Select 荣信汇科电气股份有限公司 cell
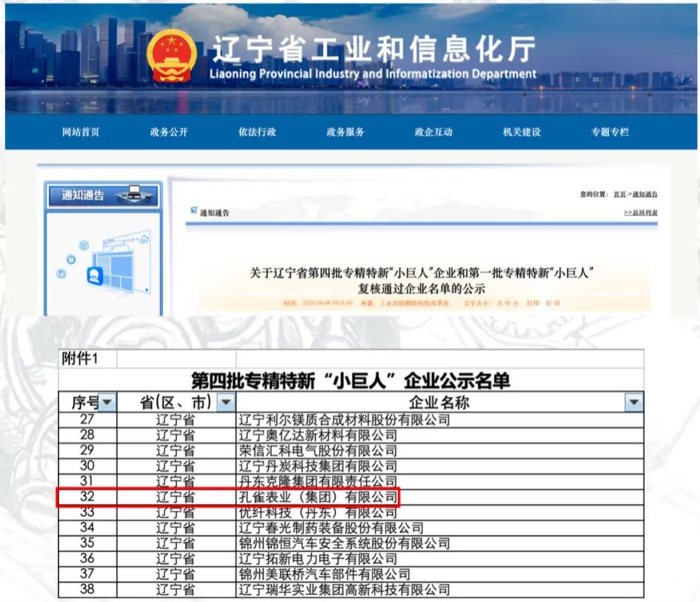Image resolution: width=700 pixels, height=602 pixels. [x=440, y=451]
